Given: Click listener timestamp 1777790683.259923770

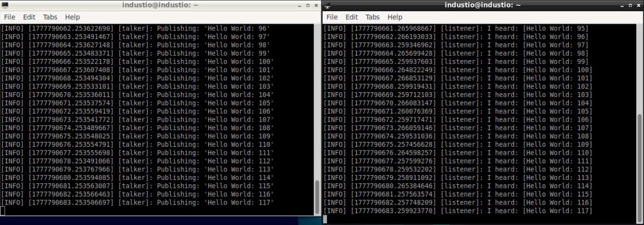Looking at the screenshot, I should [394, 211].
